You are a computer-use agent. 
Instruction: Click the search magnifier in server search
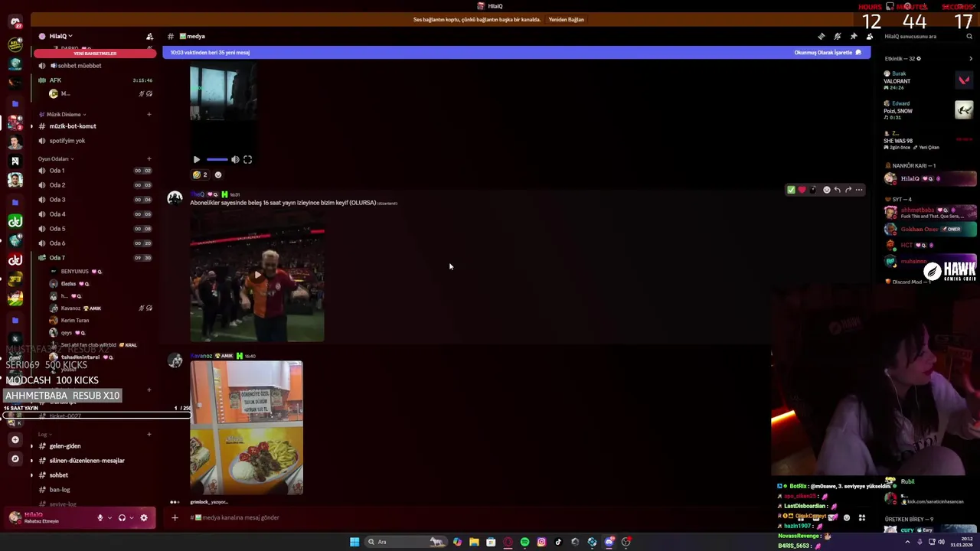click(969, 36)
